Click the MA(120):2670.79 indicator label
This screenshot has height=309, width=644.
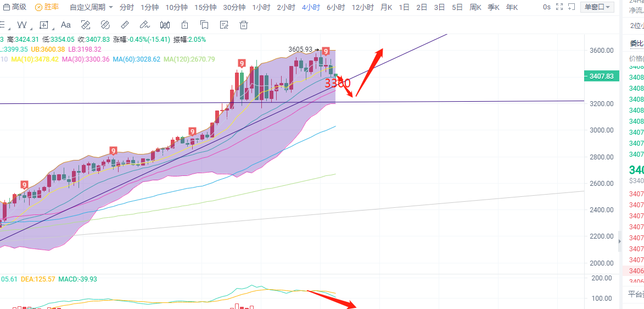(x=189, y=59)
